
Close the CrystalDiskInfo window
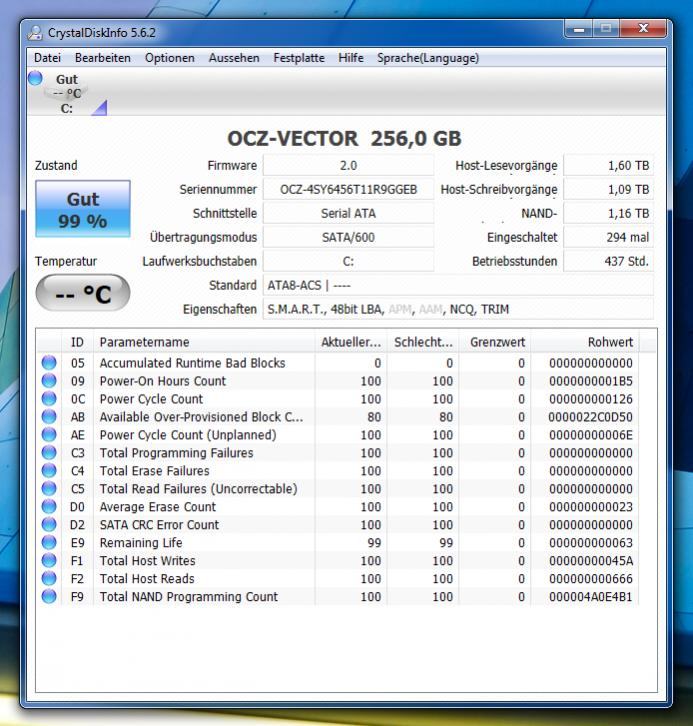643,29
